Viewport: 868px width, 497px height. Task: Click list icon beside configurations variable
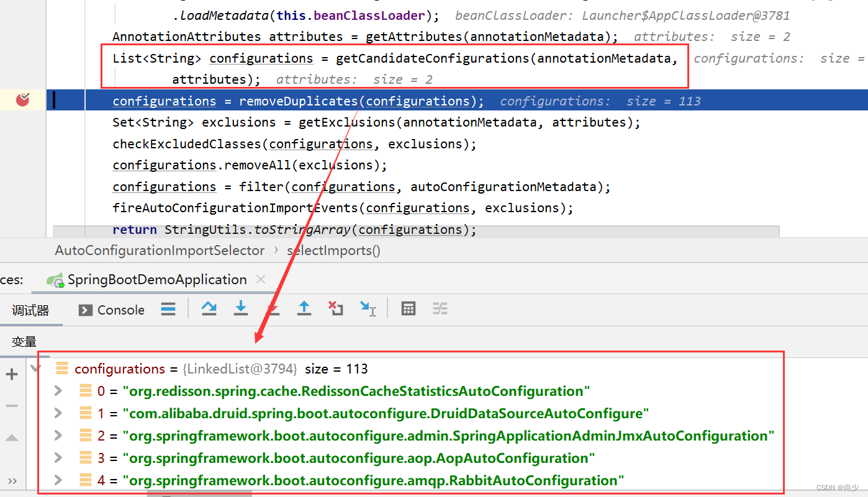click(62, 369)
